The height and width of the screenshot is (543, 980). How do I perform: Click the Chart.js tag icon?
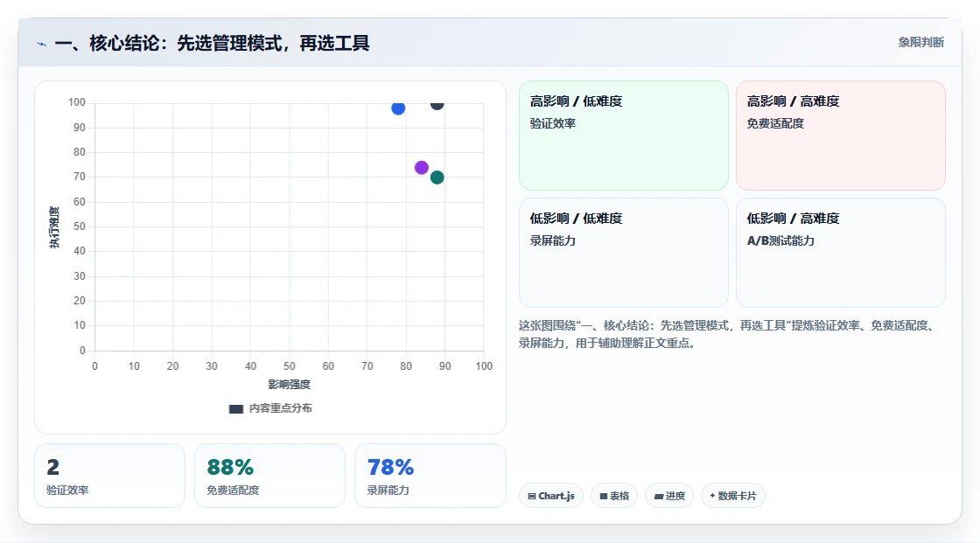[532, 496]
